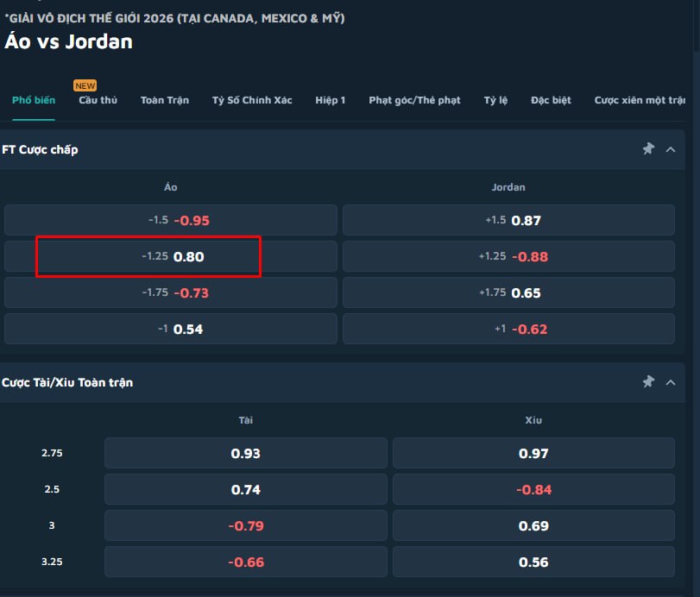700x597 pixels.
Task: Switch to the Tỷ lệ tab
Action: pyautogui.click(x=495, y=100)
